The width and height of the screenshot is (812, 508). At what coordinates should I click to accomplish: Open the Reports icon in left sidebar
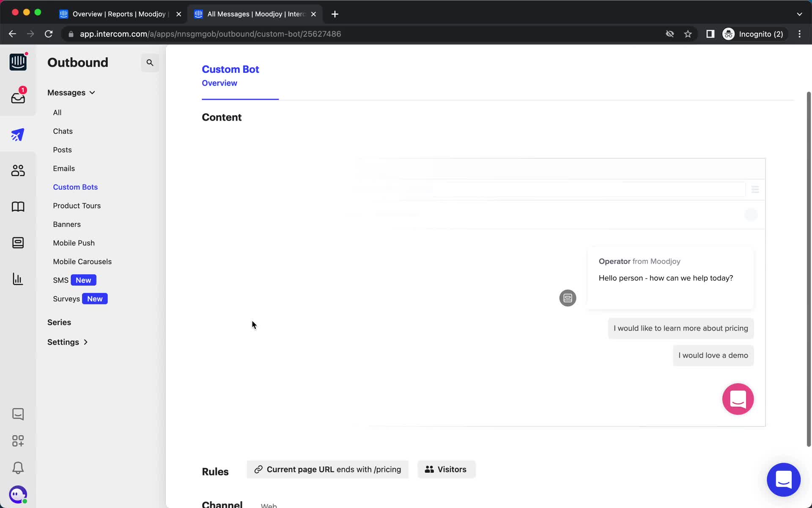click(17, 279)
